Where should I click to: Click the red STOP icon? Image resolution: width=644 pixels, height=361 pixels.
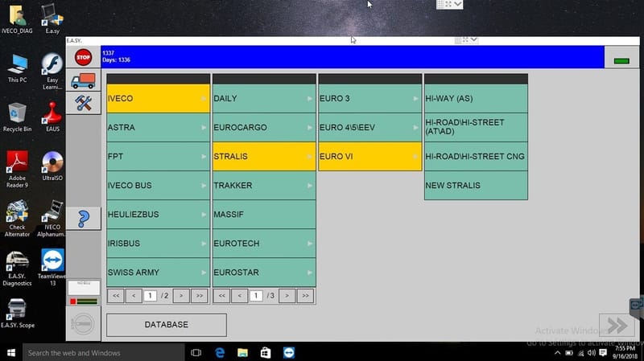(84, 57)
